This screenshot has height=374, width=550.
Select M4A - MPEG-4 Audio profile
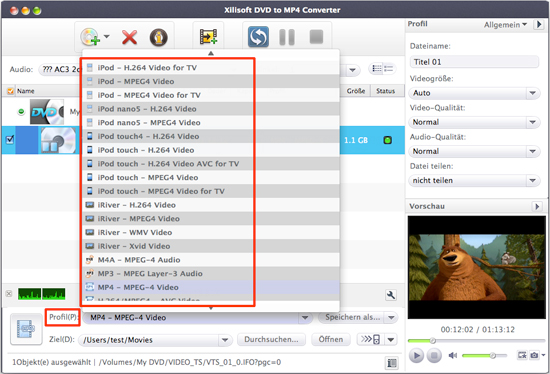(210, 260)
